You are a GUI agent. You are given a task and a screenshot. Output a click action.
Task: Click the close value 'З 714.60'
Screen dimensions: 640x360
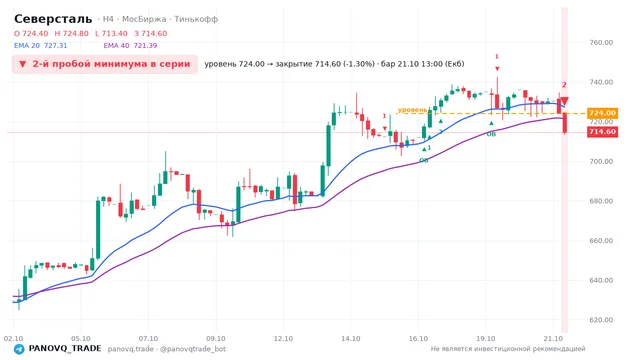pyautogui.click(x=151, y=33)
